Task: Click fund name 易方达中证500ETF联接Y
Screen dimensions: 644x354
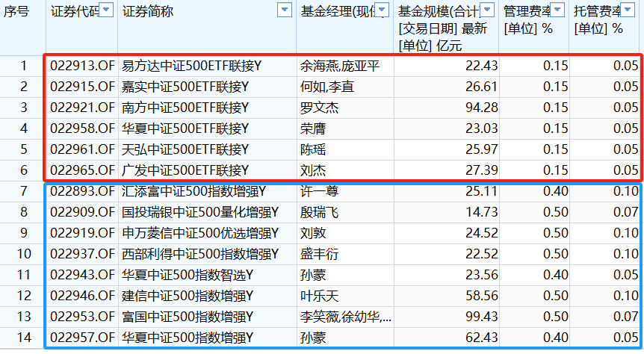Action: coord(191,66)
